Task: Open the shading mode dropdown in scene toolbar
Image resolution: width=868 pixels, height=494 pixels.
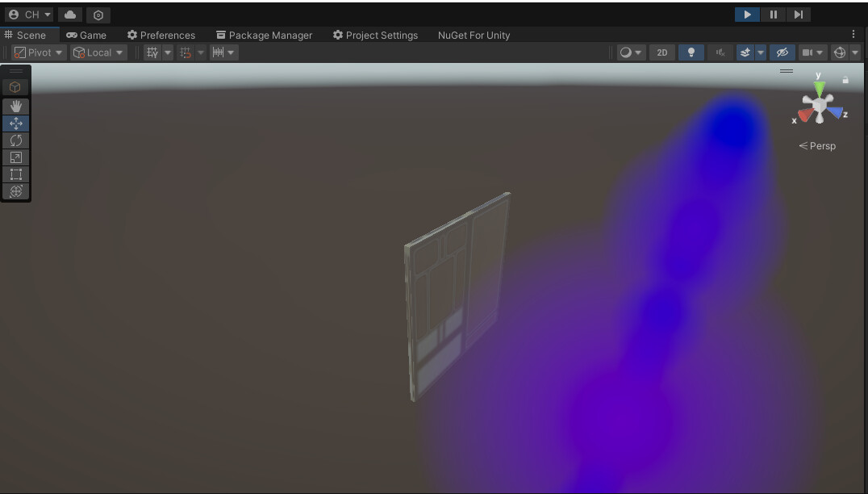Action: click(x=630, y=52)
